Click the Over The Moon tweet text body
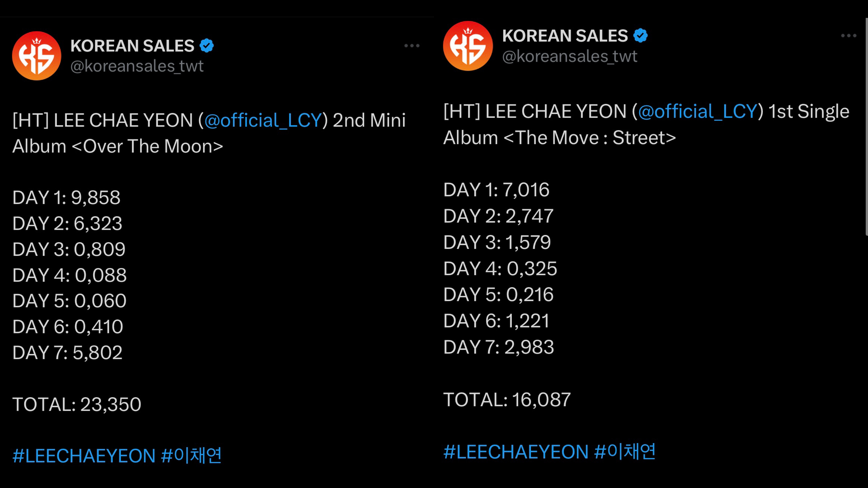Screen dimensions: 868x488 (209, 133)
